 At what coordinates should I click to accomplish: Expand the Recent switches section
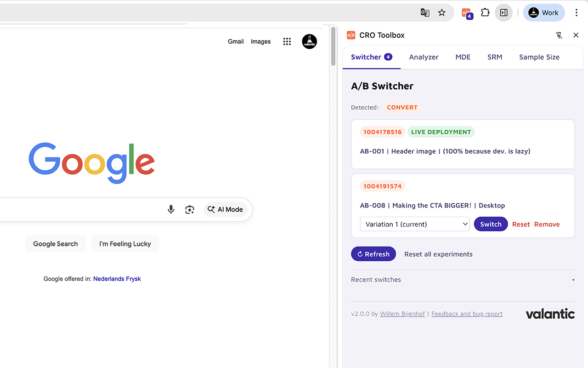click(463, 280)
